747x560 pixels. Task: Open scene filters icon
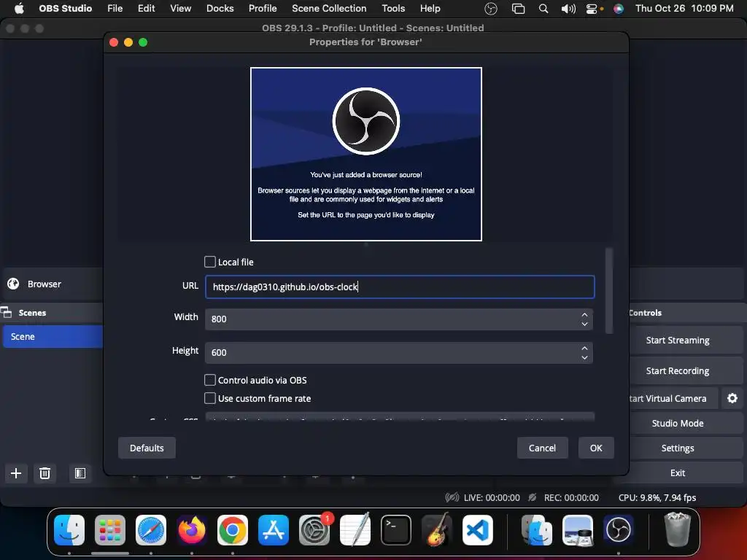click(80, 473)
